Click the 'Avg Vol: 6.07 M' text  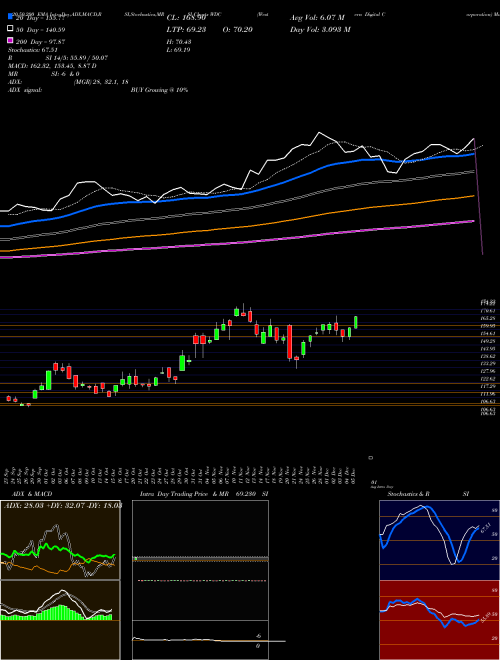[x=317, y=18]
